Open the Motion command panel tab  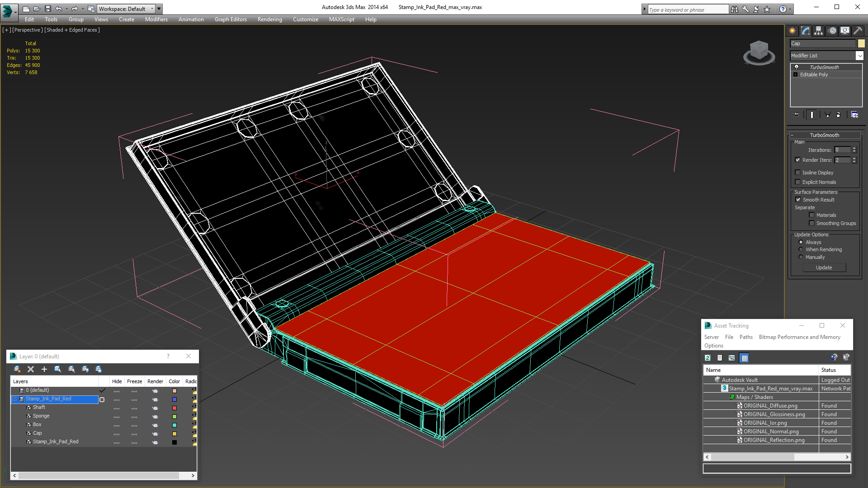click(832, 31)
